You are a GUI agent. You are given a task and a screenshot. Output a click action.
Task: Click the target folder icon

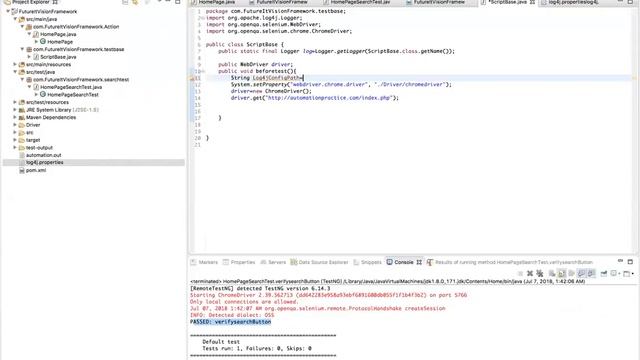pos(22,140)
